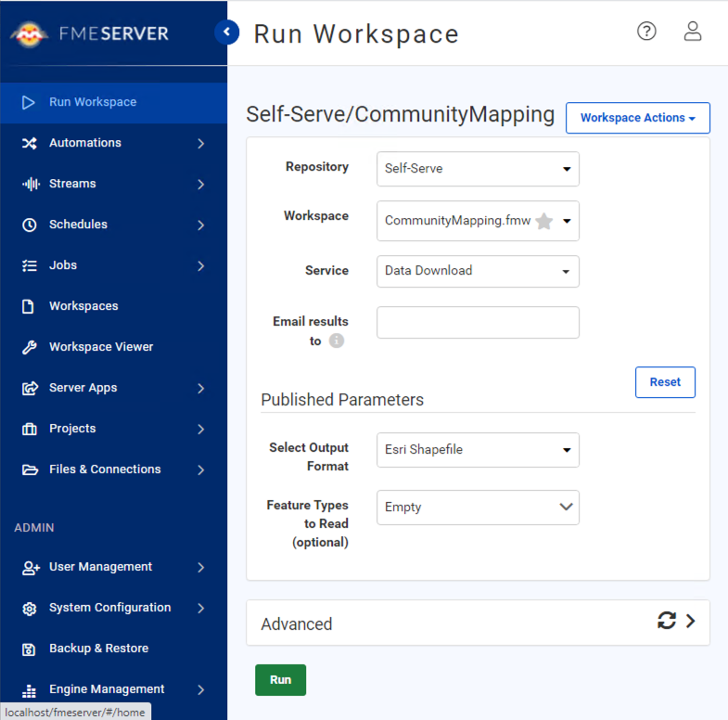Click the Backup & Restore disk icon
This screenshot has height=720, width=728.
[29, 649]
